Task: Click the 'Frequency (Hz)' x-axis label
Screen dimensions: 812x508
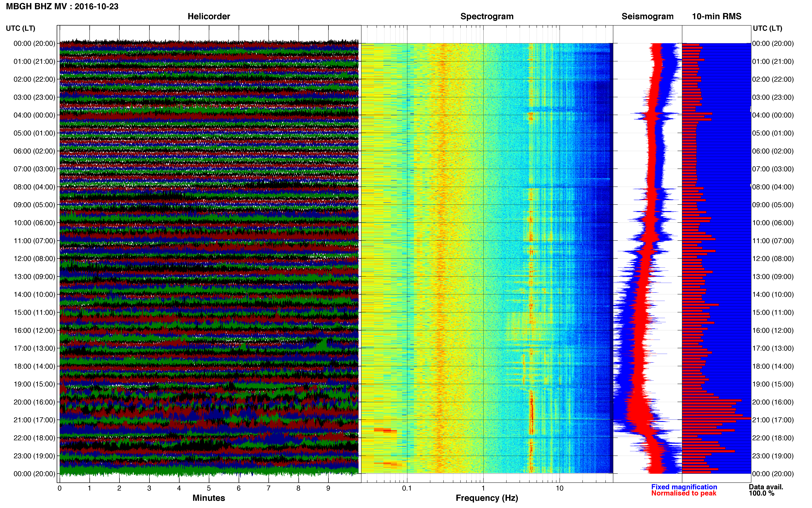Action: click(487, 498)
